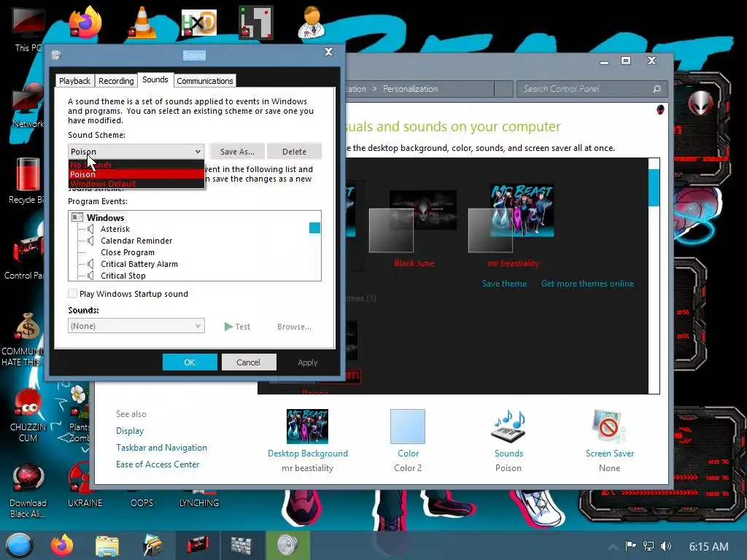The height and width of the screenshot is (560, 747).
Task: Open the Sounds (None) combo box
Action: click(136, 326)
